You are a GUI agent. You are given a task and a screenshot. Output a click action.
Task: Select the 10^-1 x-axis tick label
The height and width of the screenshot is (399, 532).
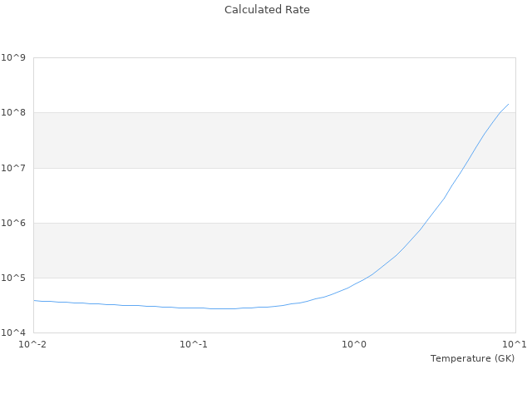[x=194, y=344]
